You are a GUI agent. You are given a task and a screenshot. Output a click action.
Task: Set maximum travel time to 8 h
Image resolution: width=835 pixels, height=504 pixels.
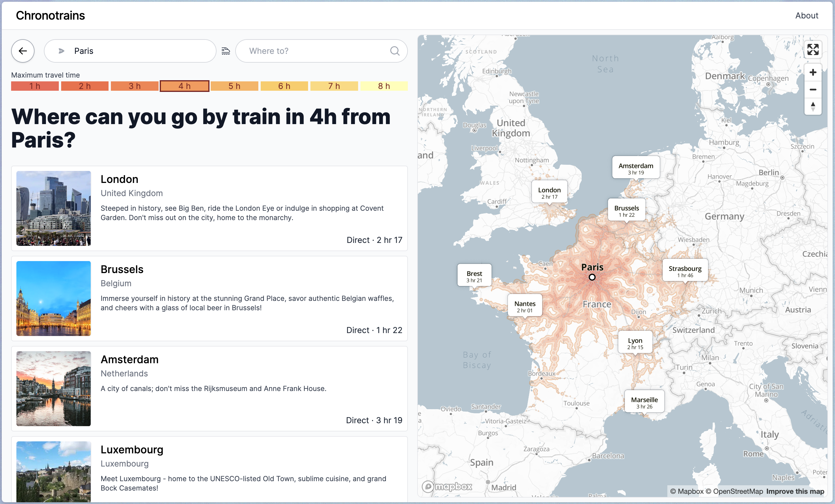[384, 86]
